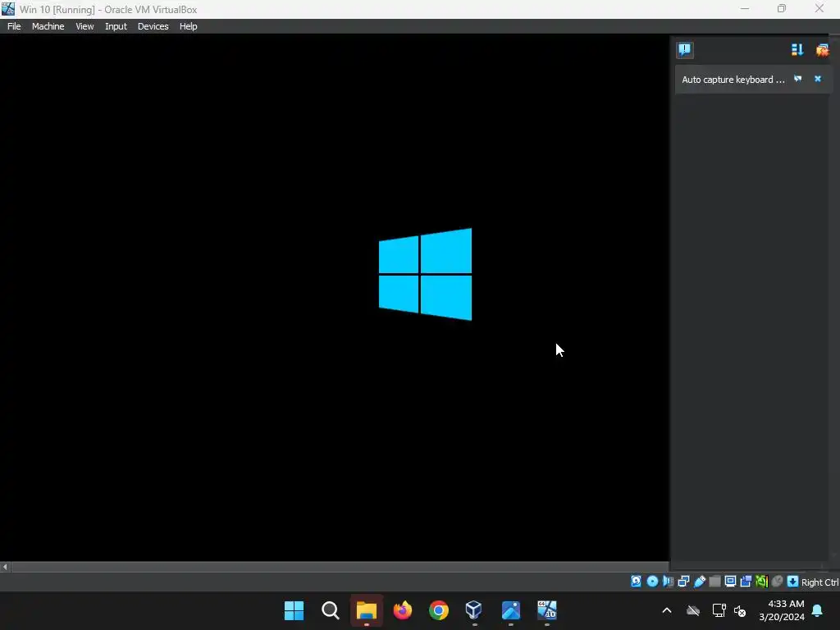
Task: Open the clock showing 4:33 AM
Action: pyautogui.click(x=782, y=610)
